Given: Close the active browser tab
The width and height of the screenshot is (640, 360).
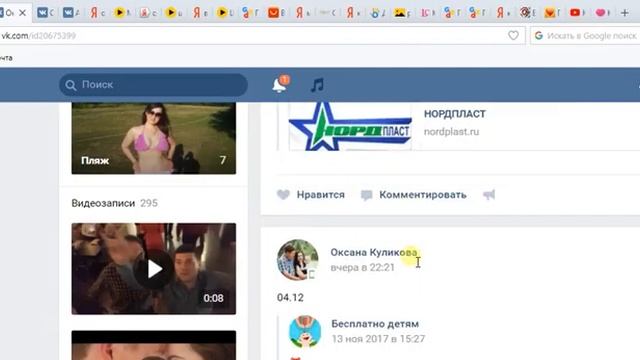Looking at the screenshot, I should tap(23, 13).
